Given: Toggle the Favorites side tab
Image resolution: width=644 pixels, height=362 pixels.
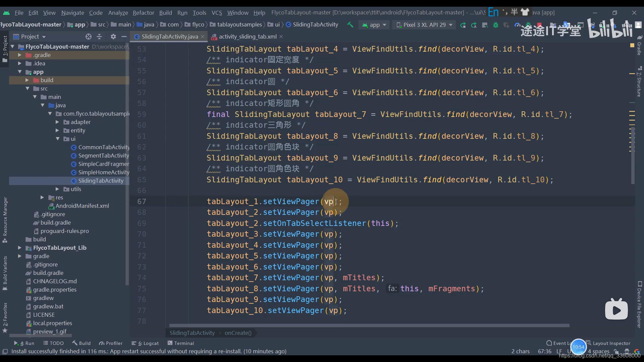Looking at the screenshot, I should pyautogui.click(x=5, y=318).
